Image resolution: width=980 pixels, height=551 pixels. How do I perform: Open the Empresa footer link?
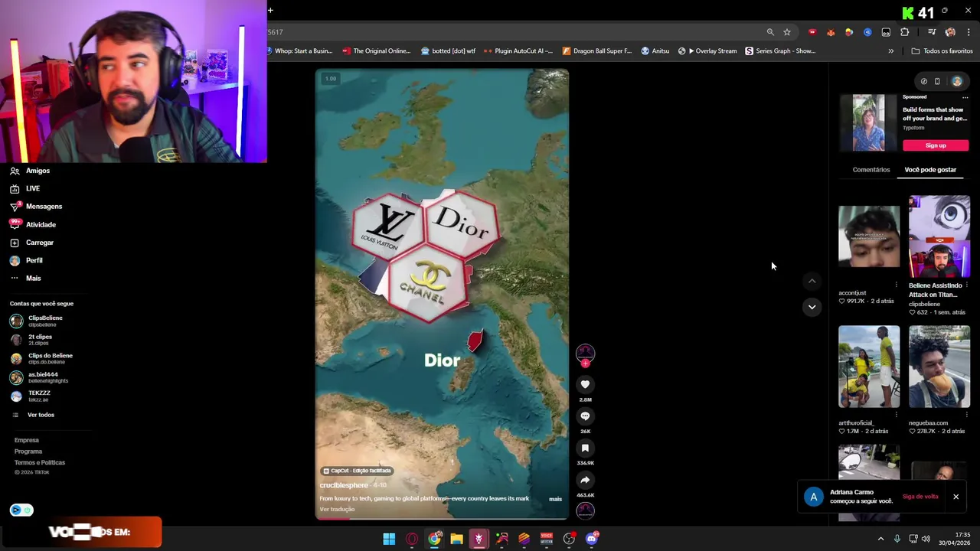pyautogui.click(x=27, y=440)
